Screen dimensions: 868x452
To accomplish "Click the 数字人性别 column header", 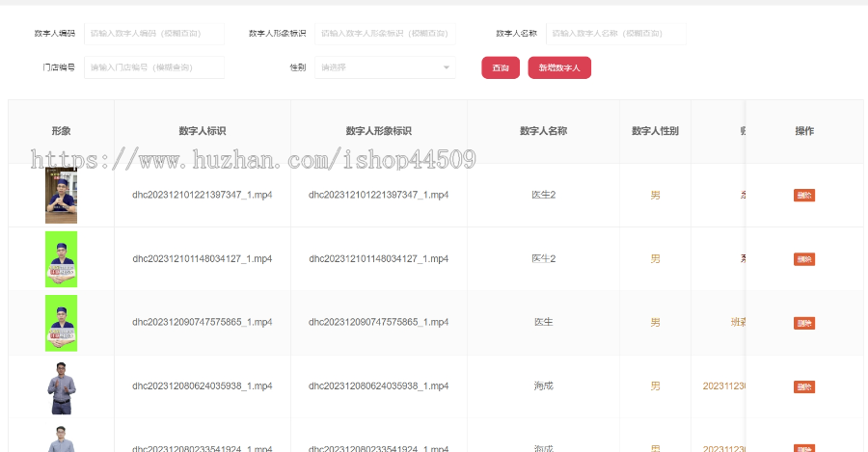I will [655, 131].
